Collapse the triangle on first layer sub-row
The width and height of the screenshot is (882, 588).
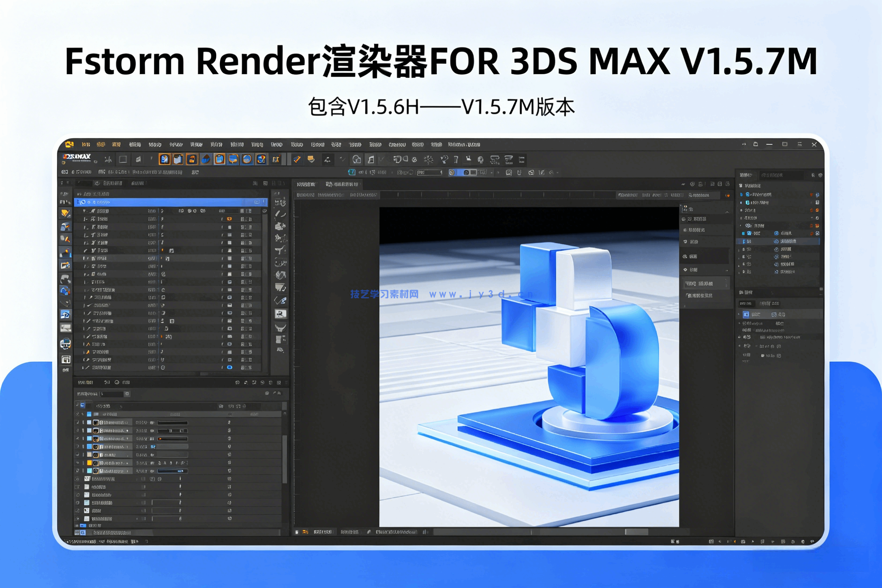(84, 211)
